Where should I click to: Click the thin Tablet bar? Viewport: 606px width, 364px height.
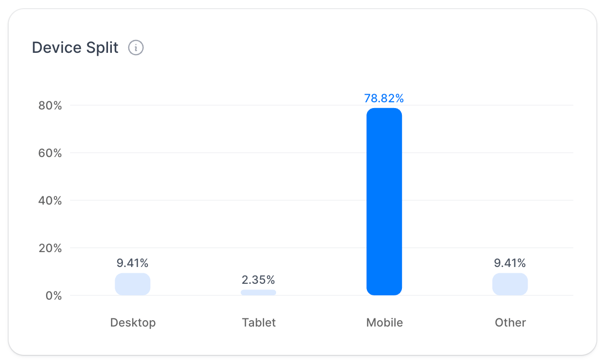258,292
